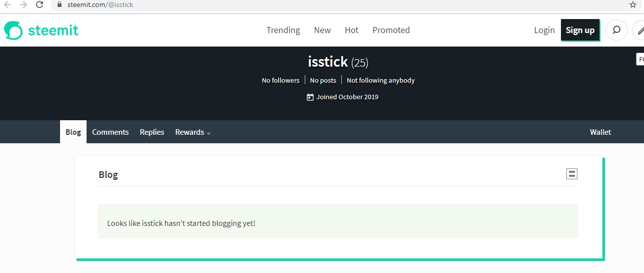This screenshot has height=273, width=644.
Task: Expand the Rewards dropdown
Action: coord(193,132)
